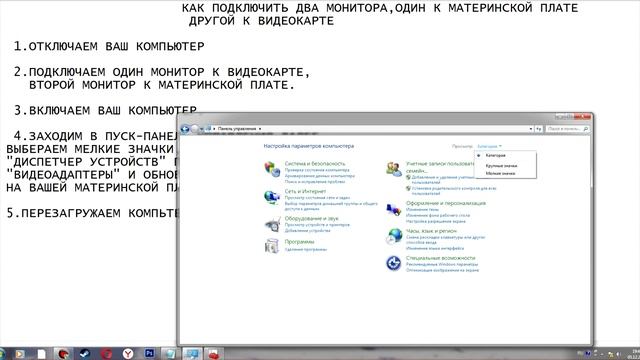Open the Programs icon
Image resolution: width=640 pixels, height=360 pixels.
click(x=272, y=246)
